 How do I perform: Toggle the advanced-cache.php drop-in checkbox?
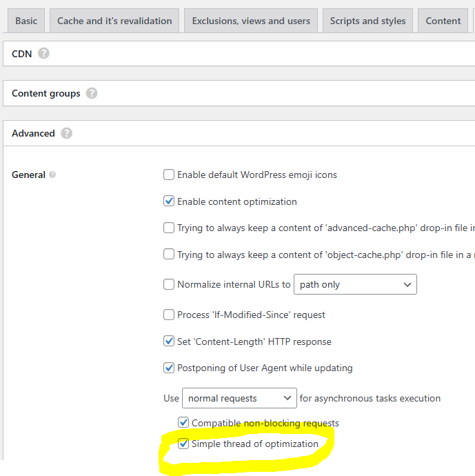[x=169, y=228]
